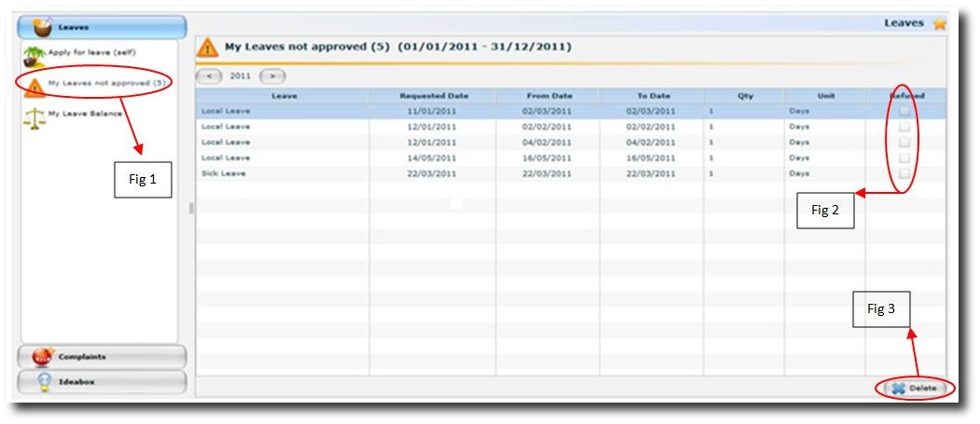Open My Leaves not approved (5)

tap(107, 84)
